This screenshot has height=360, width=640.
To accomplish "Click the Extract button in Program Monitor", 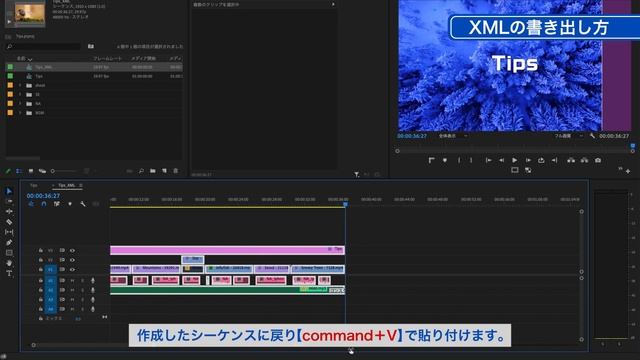I will click(x=584, y=160).
